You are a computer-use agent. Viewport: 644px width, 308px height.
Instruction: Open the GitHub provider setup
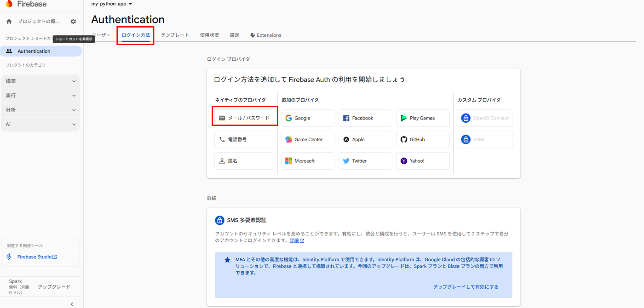(422, 139)
